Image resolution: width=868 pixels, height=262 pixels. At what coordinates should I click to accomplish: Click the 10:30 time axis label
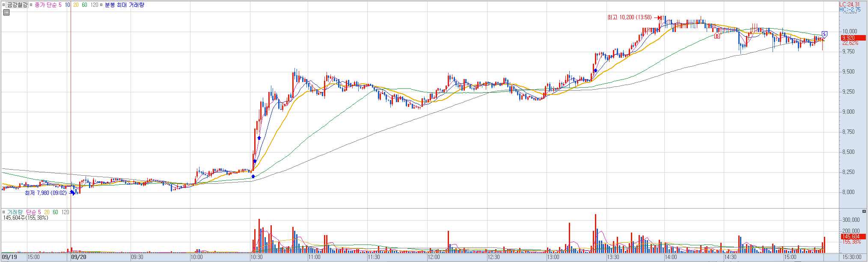coord(257,257)
